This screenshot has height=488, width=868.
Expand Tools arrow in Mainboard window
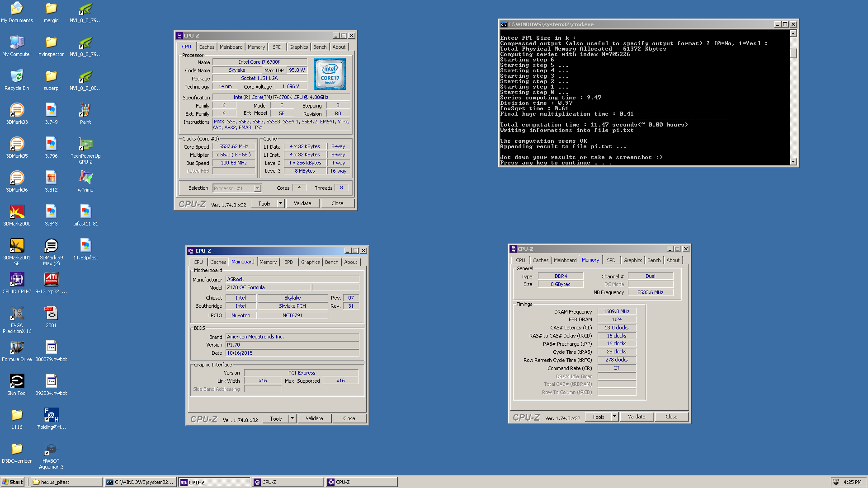(x=292, y=418)
